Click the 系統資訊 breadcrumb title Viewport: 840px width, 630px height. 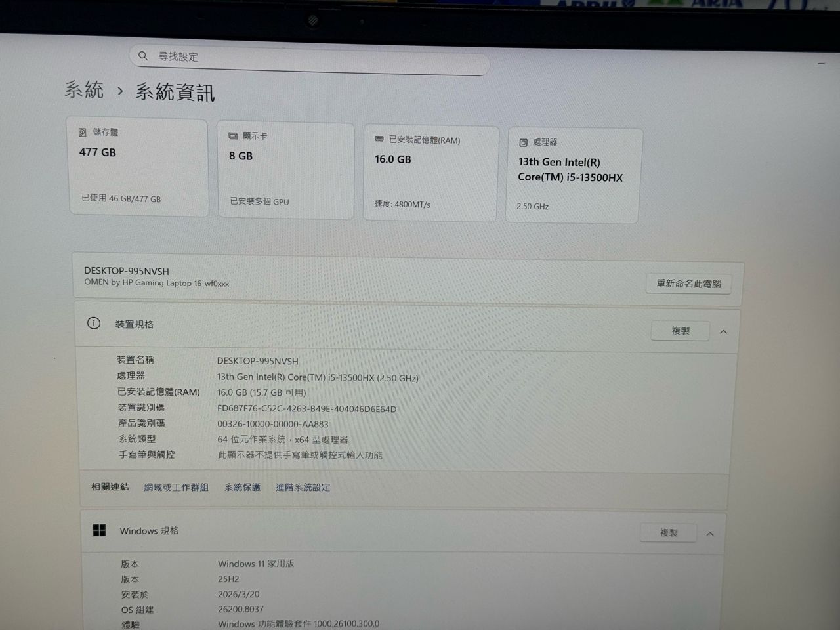click(175, 92)
